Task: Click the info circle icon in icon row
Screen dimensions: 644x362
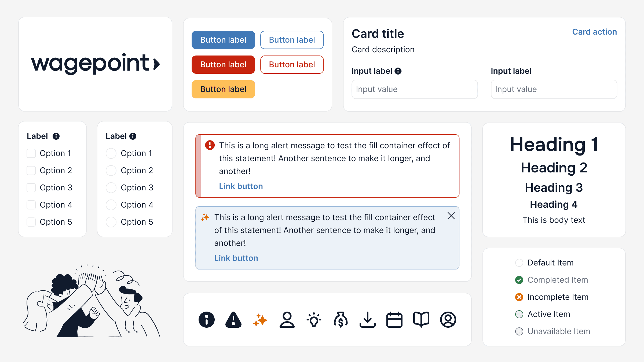Action: click(x=206, y=320)
